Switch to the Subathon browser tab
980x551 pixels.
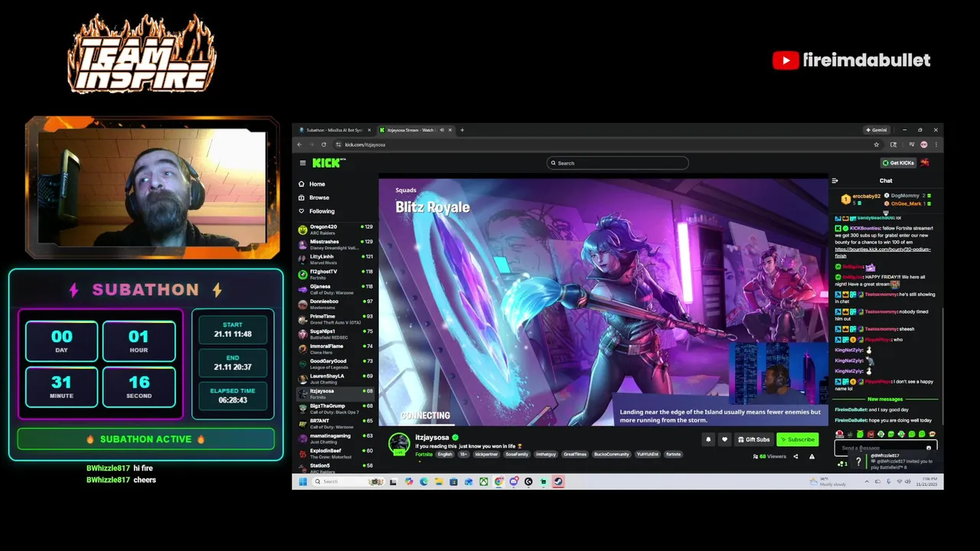click(333, 130)
